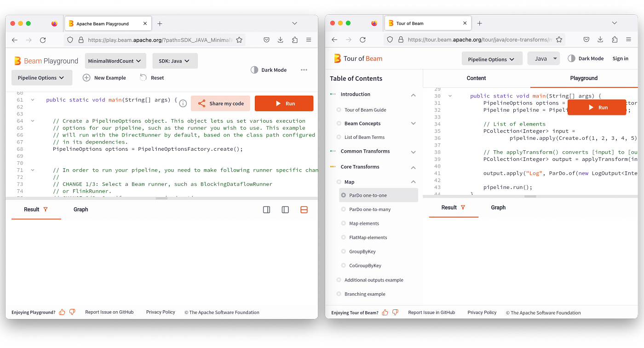Dock the output panel to the right
The image size is (644, 348).
(266, 210)
